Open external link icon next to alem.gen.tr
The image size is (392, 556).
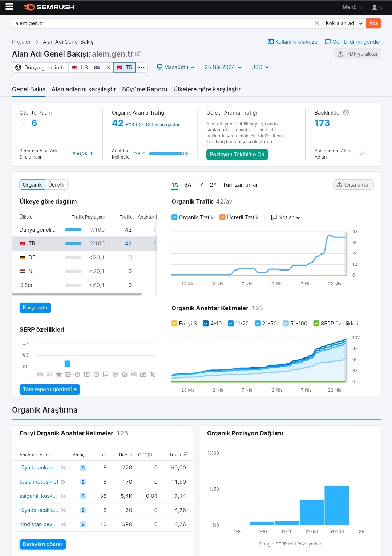click(138, 54)
